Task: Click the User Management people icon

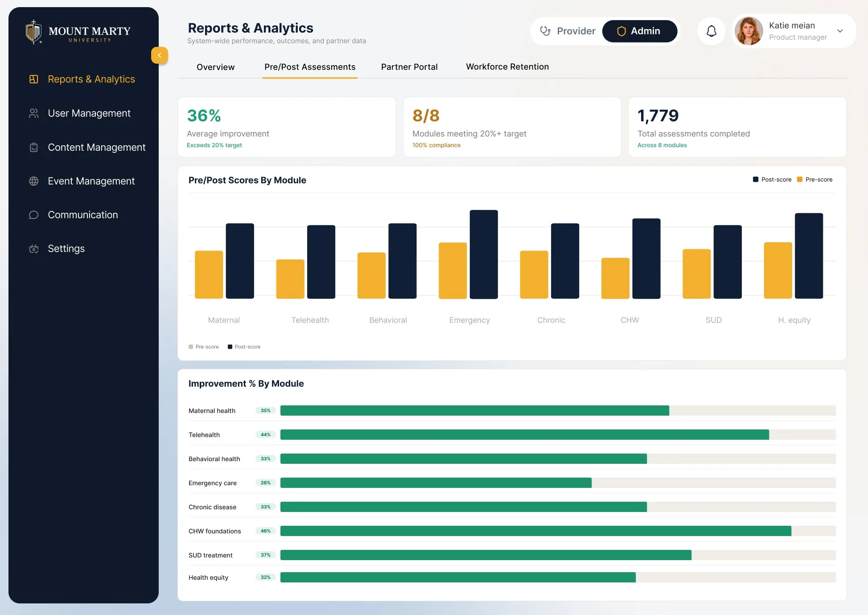Action: tap(34, 113)
